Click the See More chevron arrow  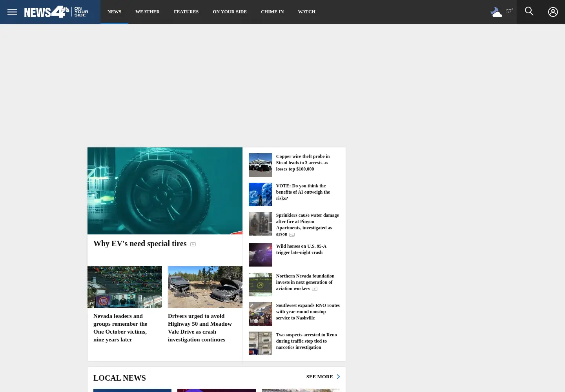338,377
